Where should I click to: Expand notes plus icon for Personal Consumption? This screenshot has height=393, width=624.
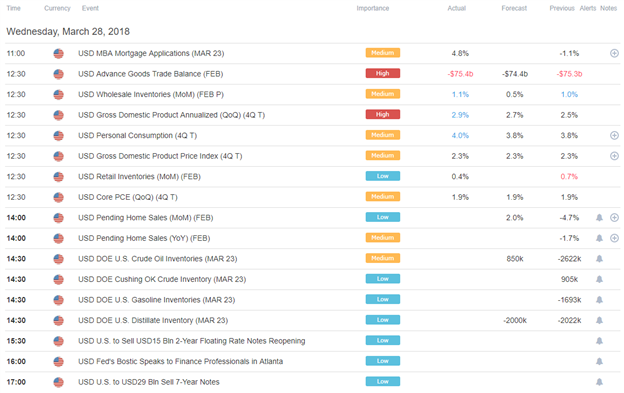pyautogui.click(x=614, y=136)
